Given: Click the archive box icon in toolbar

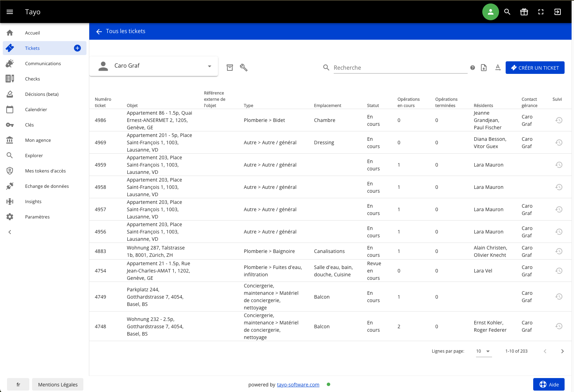Looking at the screenshot, I should point(230,68).
